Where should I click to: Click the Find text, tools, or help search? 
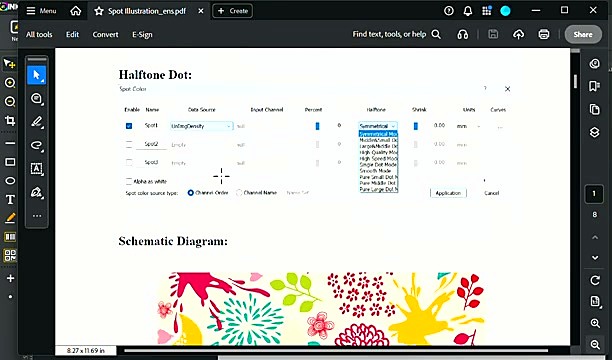[x=396, y=34]
